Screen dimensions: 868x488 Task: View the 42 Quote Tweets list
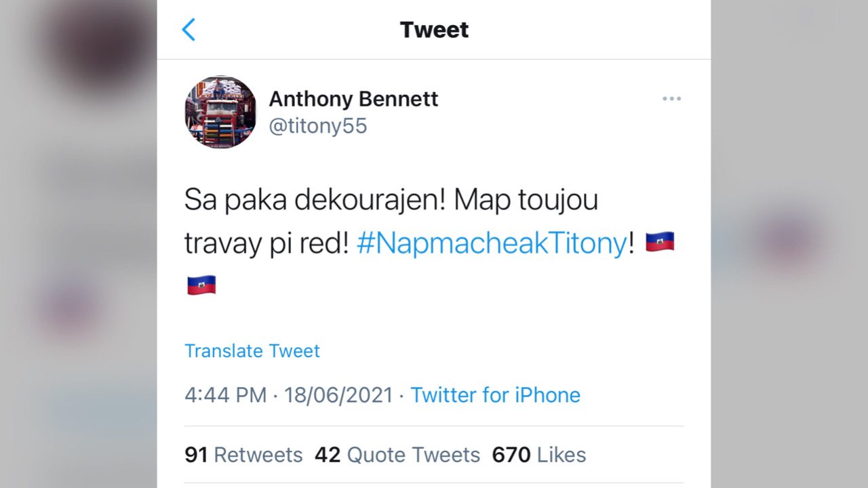point(397,455)
